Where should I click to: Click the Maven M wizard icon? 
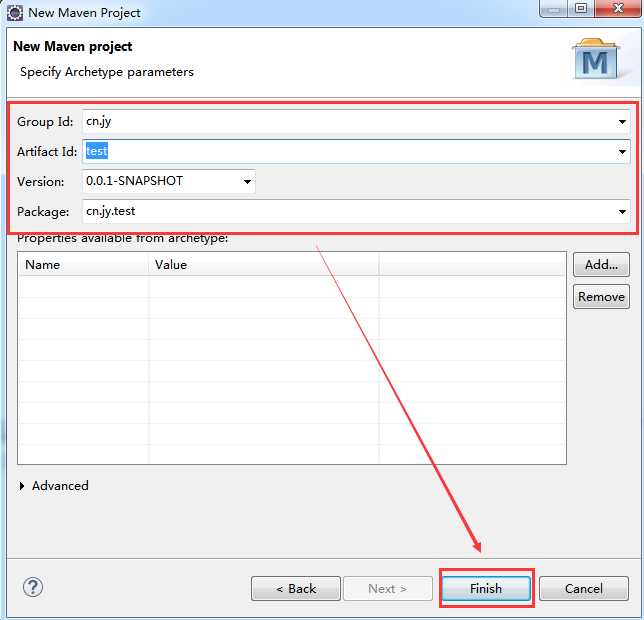[596, 59]
